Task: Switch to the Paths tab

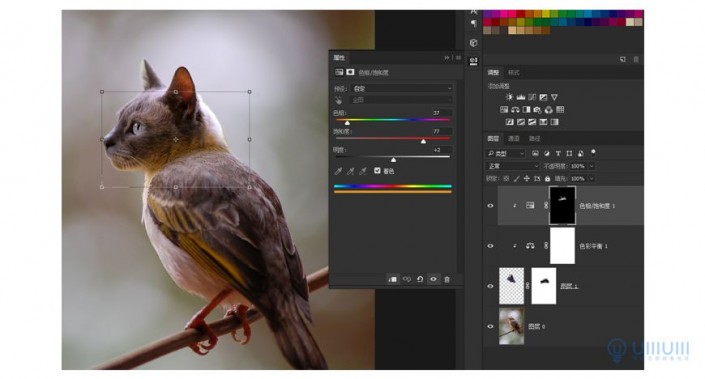Action: tap(534, 138)
